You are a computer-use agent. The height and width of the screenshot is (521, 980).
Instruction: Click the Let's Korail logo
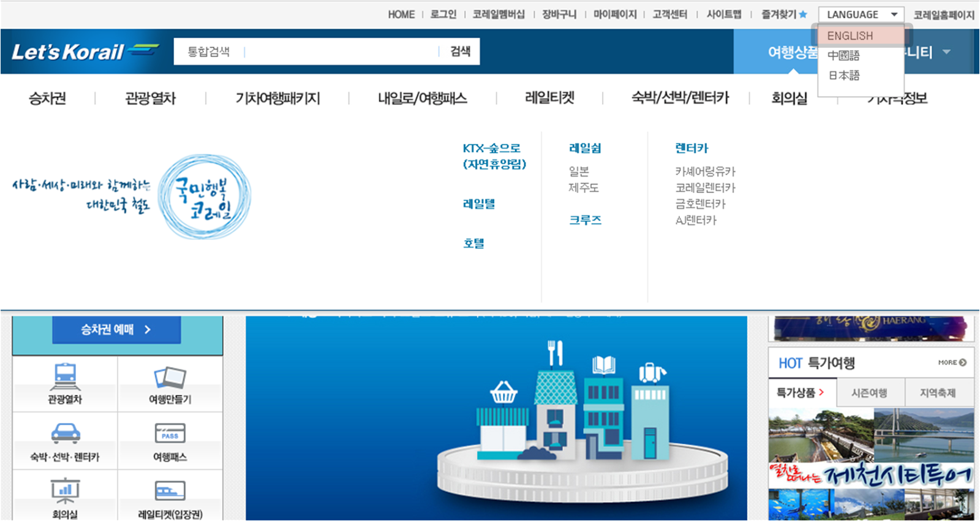[x=85, y=51]
